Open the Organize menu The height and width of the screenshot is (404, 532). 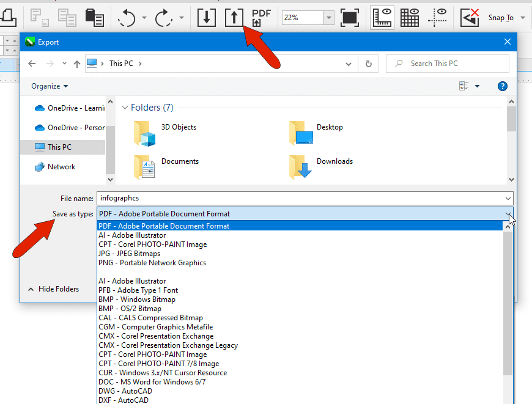(x=48, y=86)
